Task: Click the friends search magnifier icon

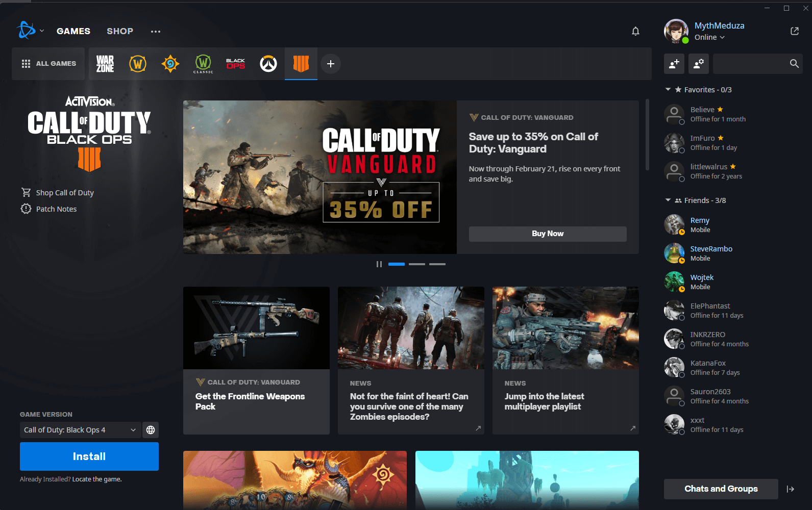Action: click(794, 64)
